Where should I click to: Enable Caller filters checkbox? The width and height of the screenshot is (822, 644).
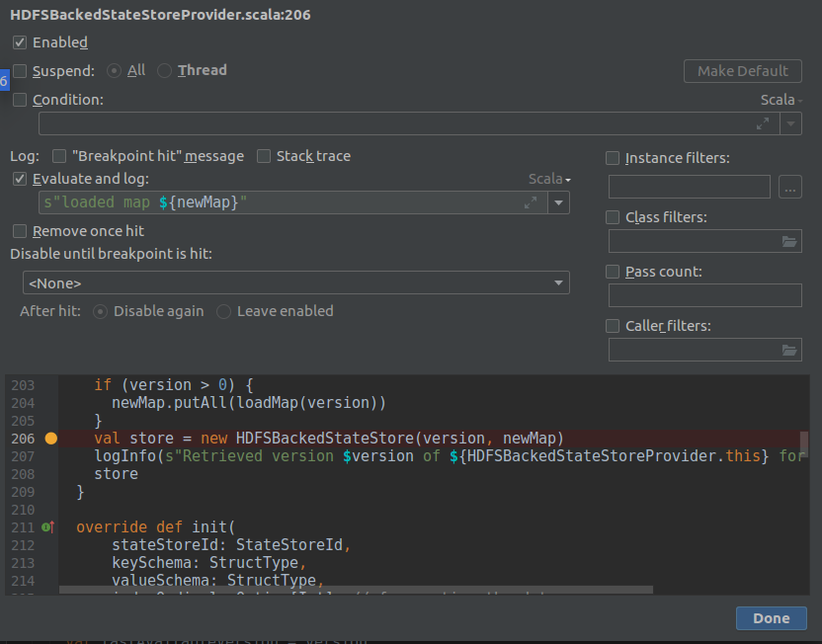pos(613,326)
